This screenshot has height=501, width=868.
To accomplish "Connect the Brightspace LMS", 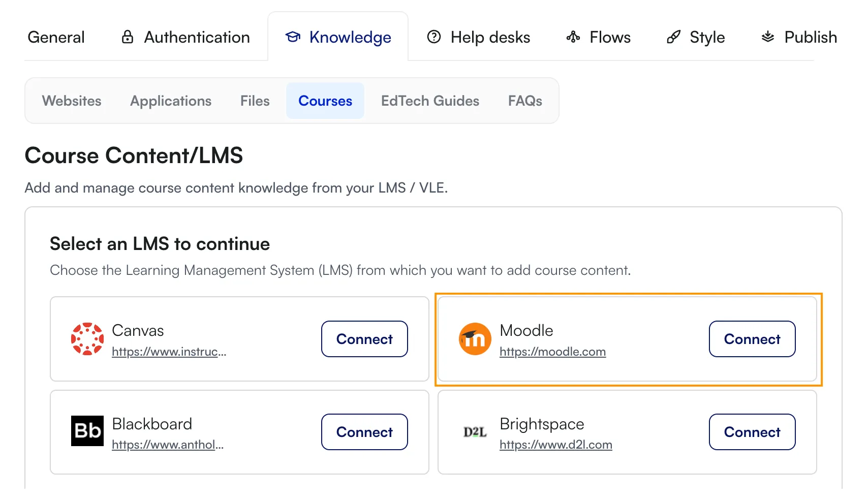I will coord(752,432).
